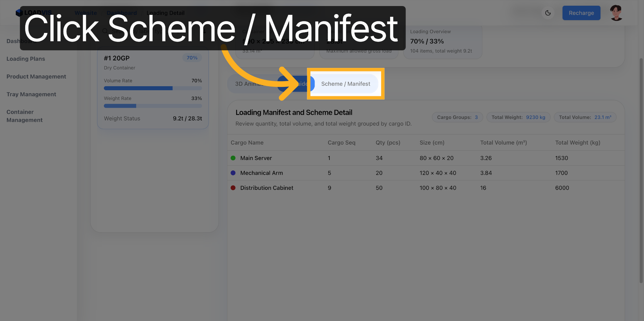The image size is (644, 321).
Task: Navigate to Tray Management
Action: [x=31, y=94]
